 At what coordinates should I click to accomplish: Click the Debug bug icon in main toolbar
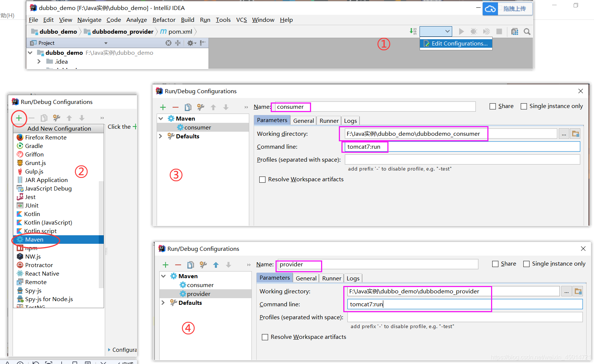tap(474, 31)
